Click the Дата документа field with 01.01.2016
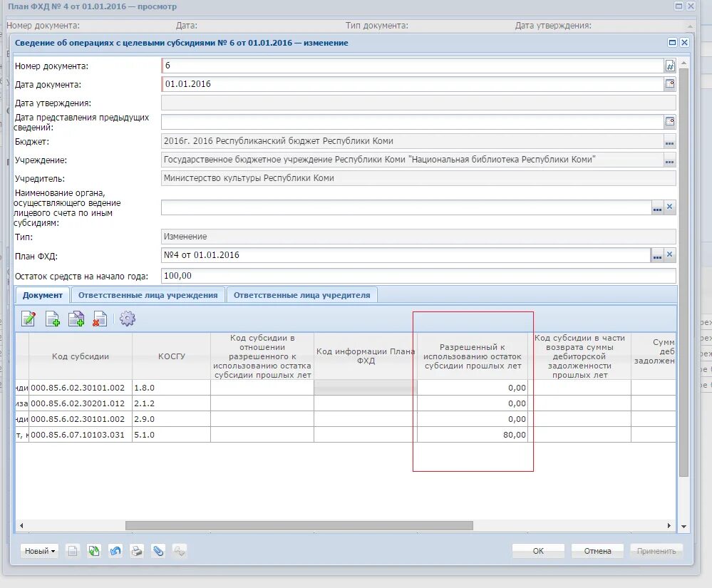The width and height of the screenshot is (712, 588). tap(413, 84)
